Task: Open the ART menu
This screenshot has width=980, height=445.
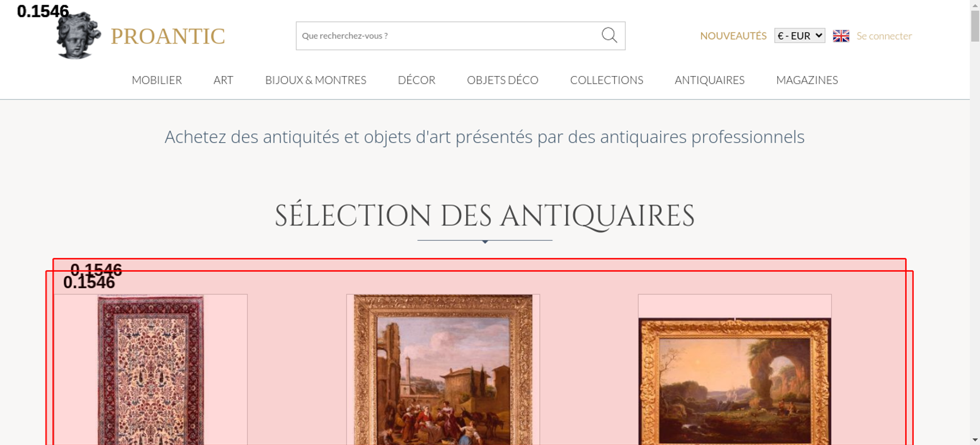Action: [x=223, y=80]
